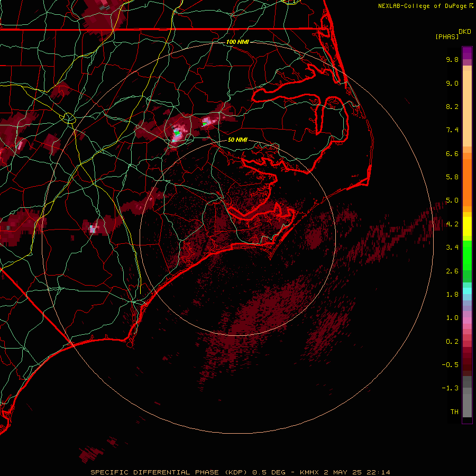The height and width of the screenshot is (476, 476).
Task: Click the TH threshold label on the legend
Action: tap(454, 412)
